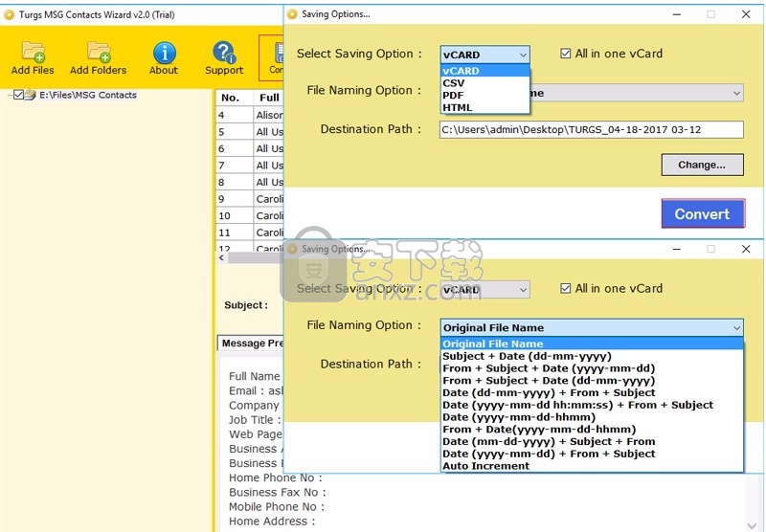Image resolution: width=766 pixels, height=532 pixels.
Task: Select contact row number 10
Action: (250, 215)
